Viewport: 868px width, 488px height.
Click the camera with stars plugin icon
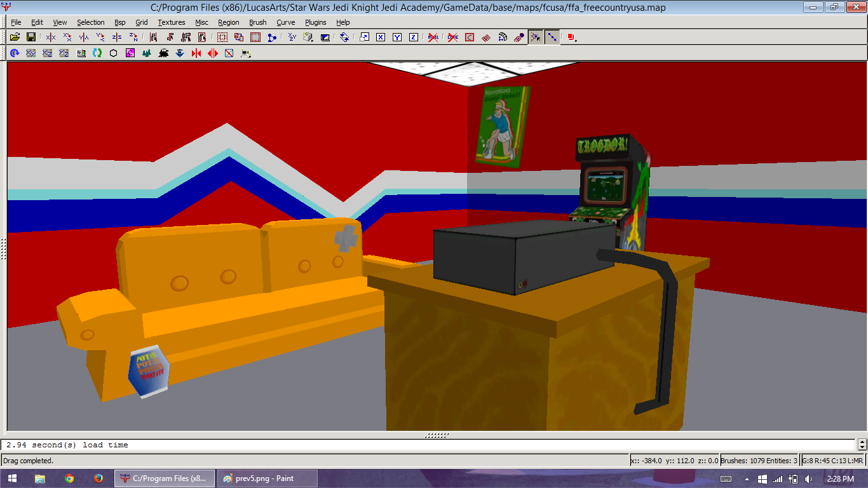[x=246, y=53]
